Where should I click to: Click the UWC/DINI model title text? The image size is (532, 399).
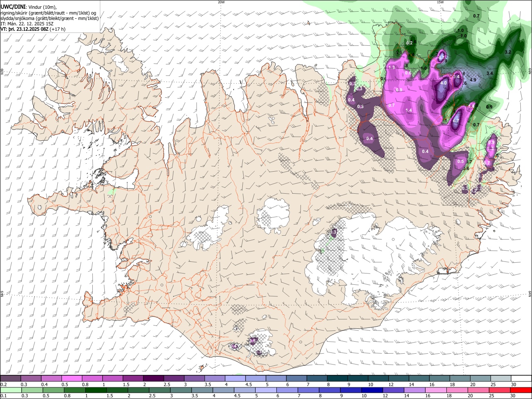pos(13,7)
